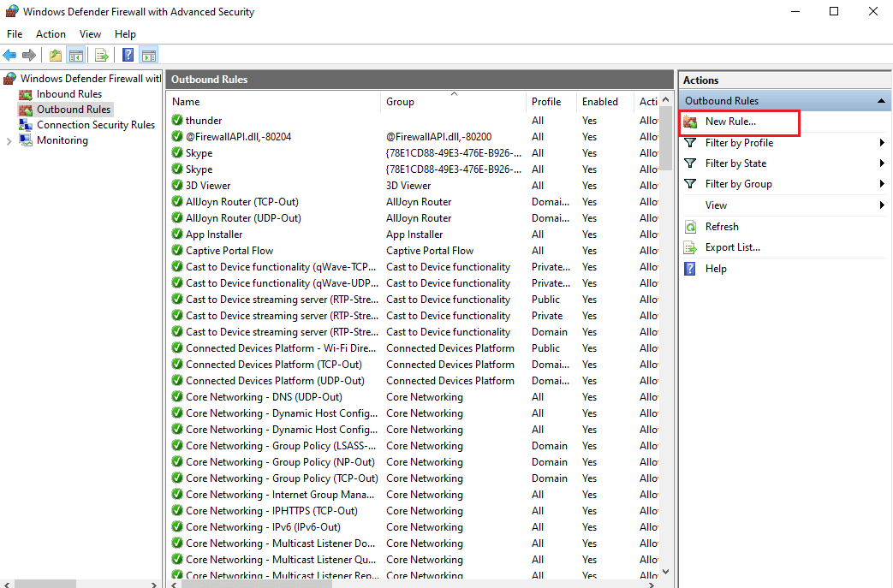Image resolution: width=893 pixels, height=588 pixels.
Task: Toggle Show/Hide Console Tree toolbar icon
Action: pyautogui.click(x=75, y=56)
